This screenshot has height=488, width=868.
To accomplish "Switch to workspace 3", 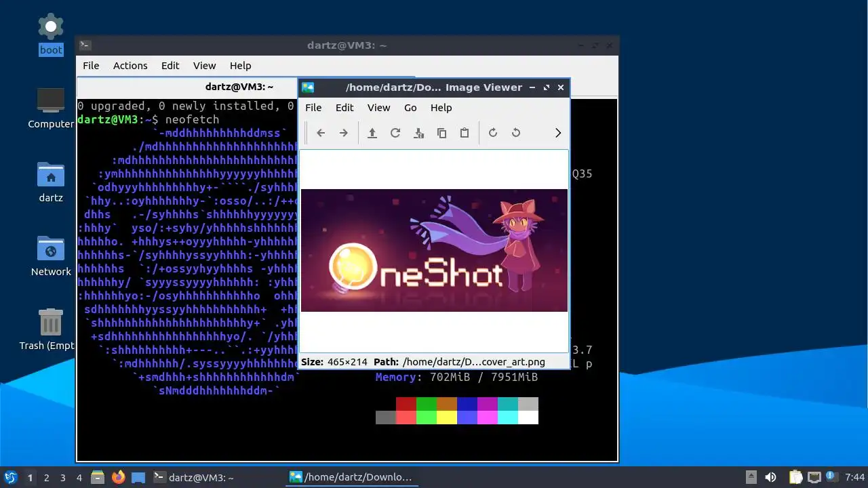I will point(63,478).
